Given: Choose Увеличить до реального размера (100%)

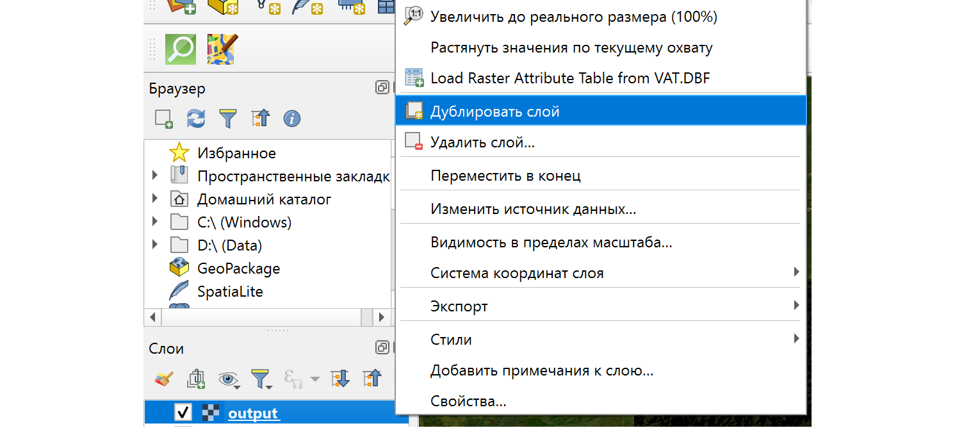Looking at the screenshot, I should pos(601,17).
